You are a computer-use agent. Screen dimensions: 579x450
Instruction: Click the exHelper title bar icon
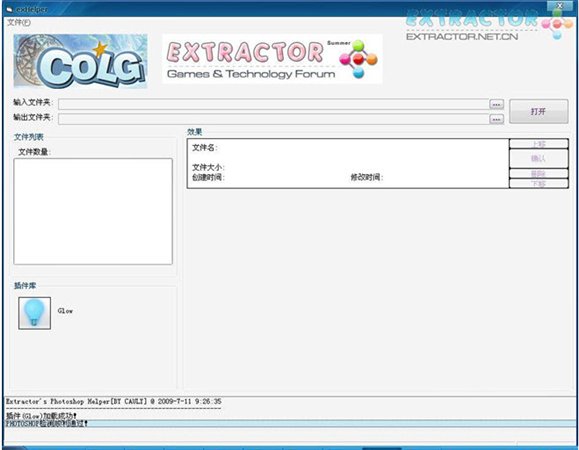[x=10, y=10]
